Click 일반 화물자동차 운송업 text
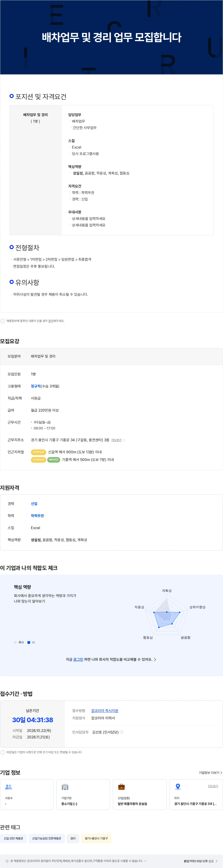Screen dimensions: 223x868 [132, 804]
